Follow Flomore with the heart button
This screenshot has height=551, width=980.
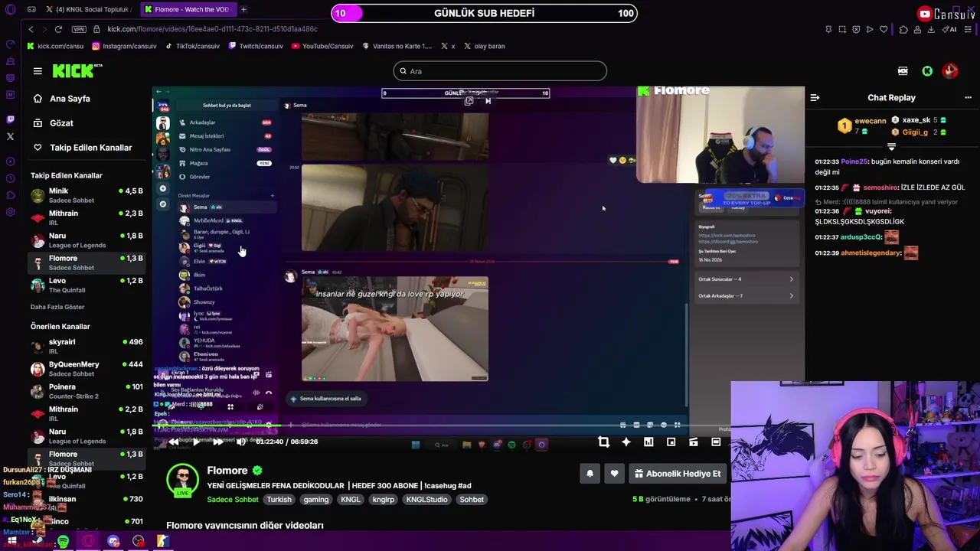(614, 474)
